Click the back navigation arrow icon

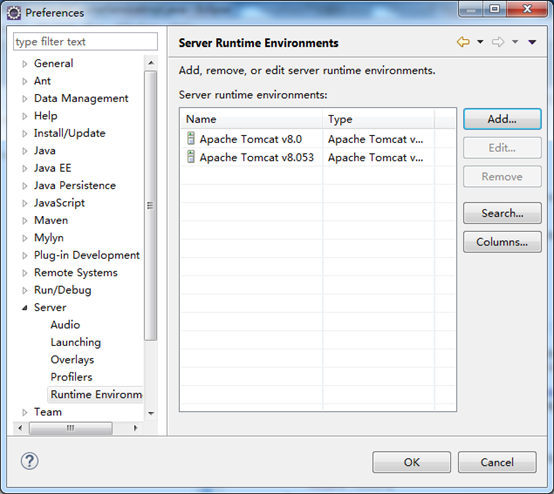(x=463, y=42)
